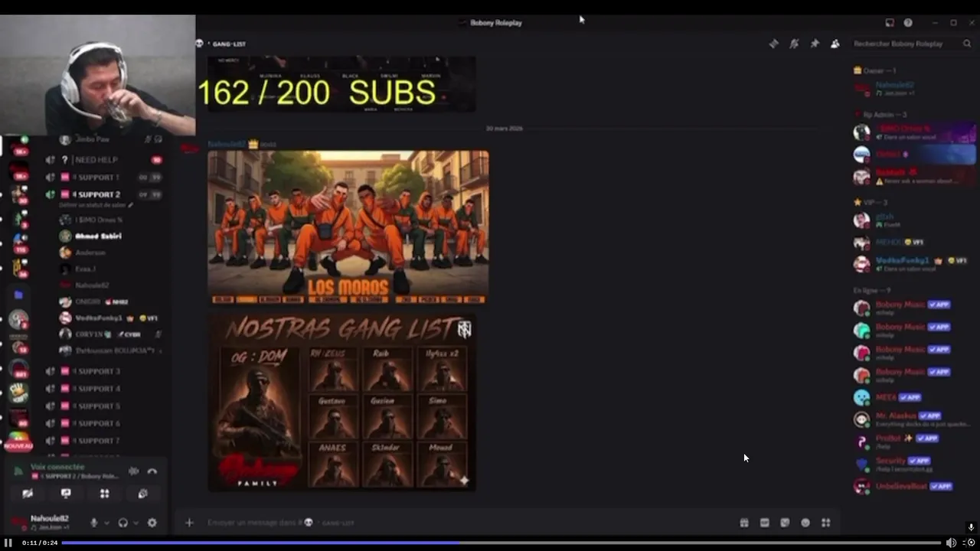Click ORY1N user in voice channel list

pos(93,334)
